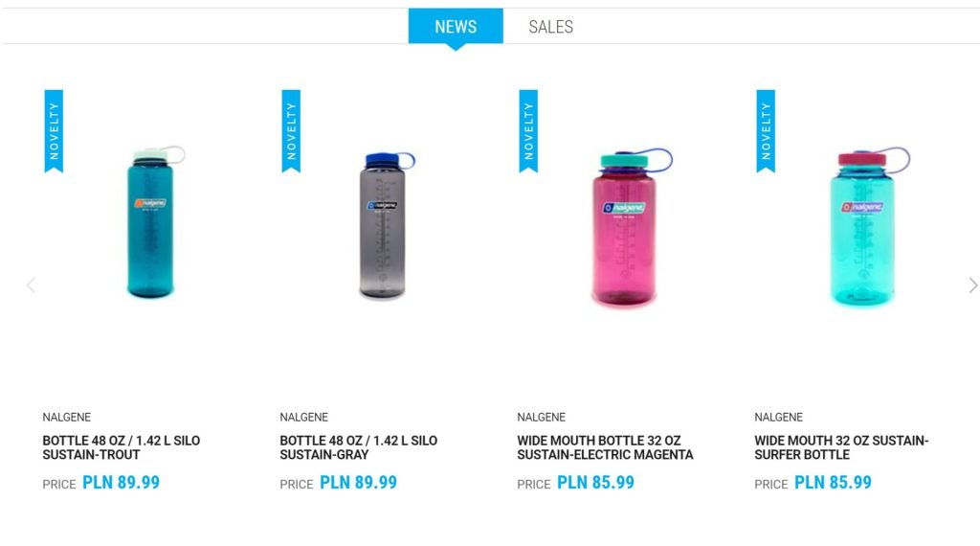980x546 pixels.
Task: Switch to the News tab
Action: point(456,27)
